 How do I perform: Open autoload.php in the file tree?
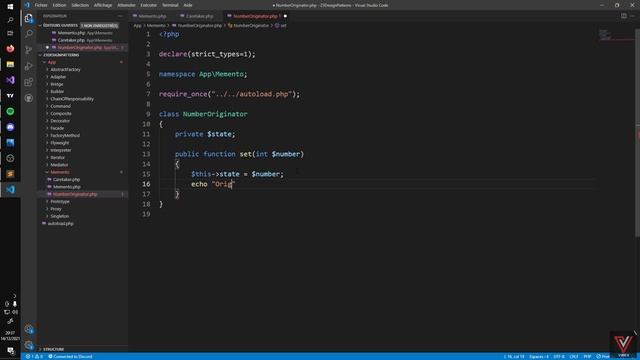[x=60, y=224]
